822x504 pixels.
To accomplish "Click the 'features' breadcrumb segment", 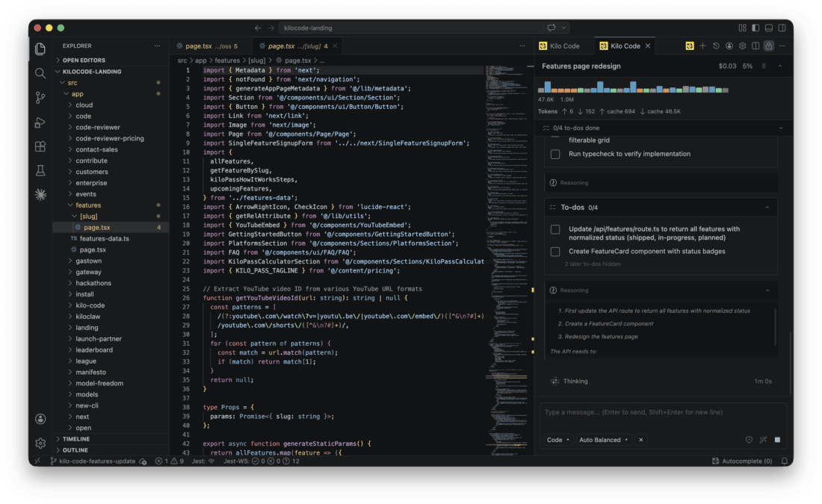I will [227, 60].
